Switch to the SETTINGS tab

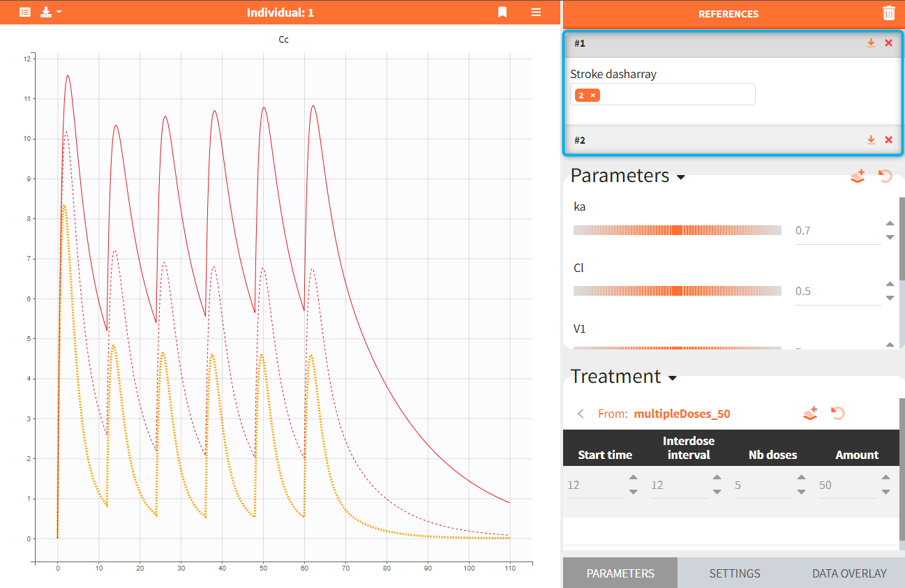(x=734, y=573)
